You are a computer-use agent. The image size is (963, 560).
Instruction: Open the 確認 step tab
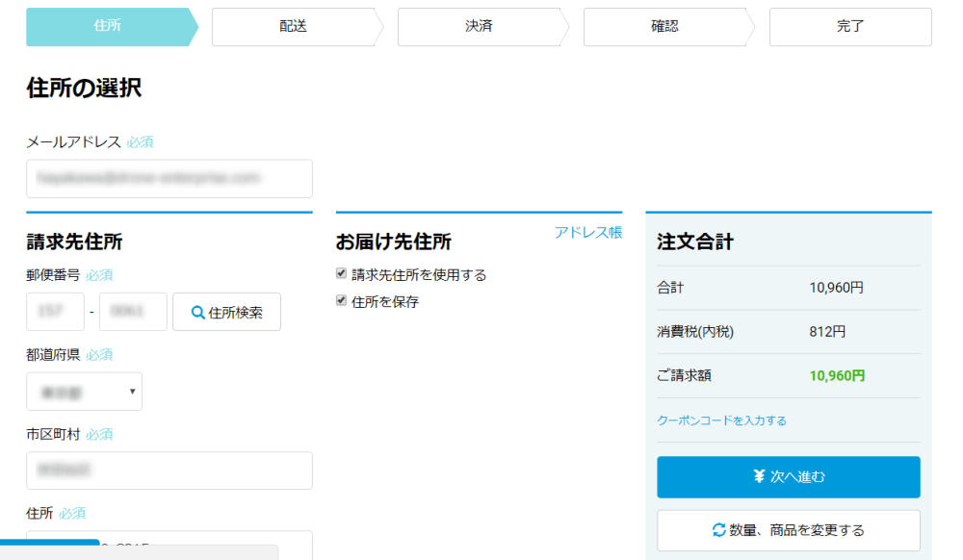(x=669, y=27)
